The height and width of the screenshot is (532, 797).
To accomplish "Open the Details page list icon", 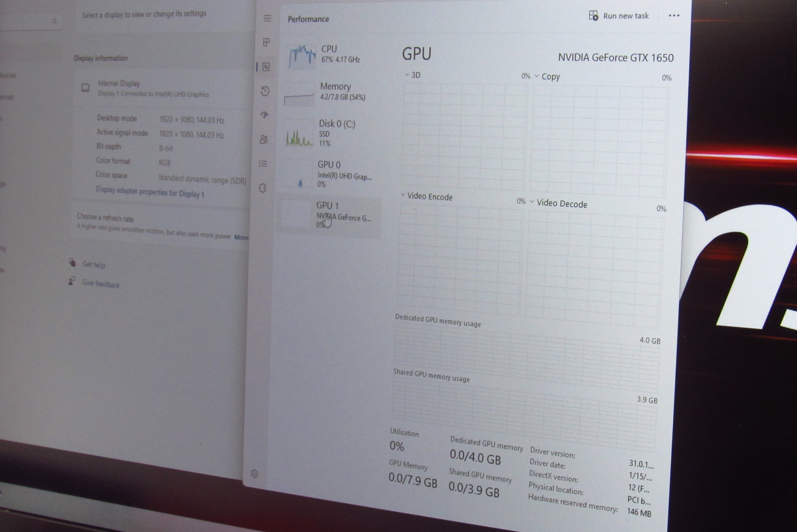I will [x=263, y=164].
